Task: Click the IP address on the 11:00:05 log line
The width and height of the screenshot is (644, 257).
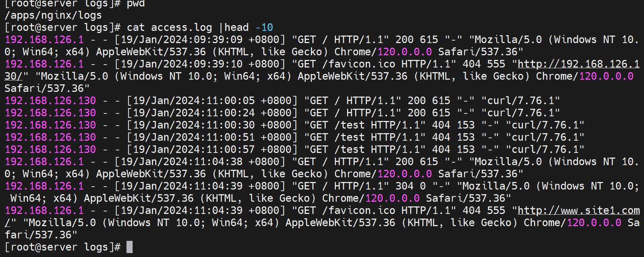Action: click(50, 101)
